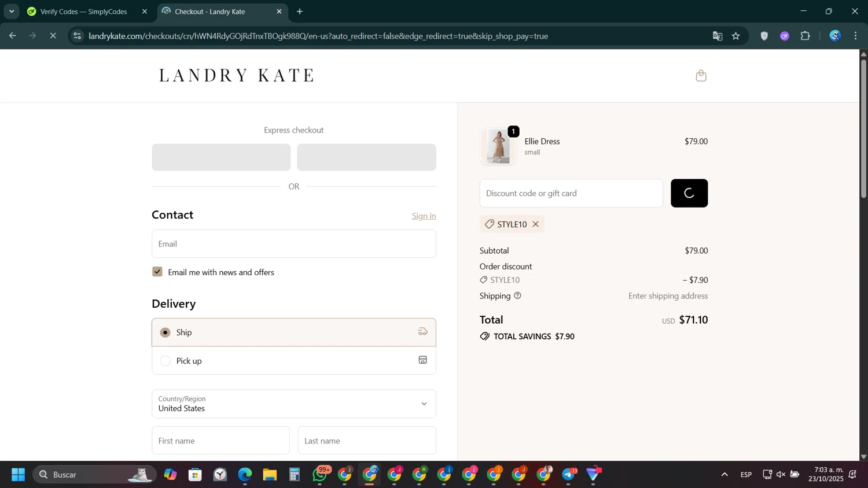Viewport: 868px width, 488px height.
Task: Click the Pick up store icon
Action: coord(423,360)
